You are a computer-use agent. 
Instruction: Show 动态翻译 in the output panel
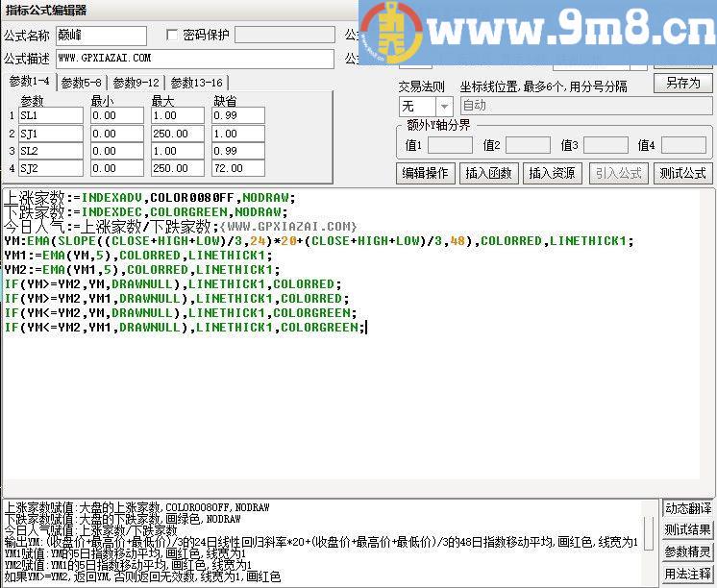point(688,508)
